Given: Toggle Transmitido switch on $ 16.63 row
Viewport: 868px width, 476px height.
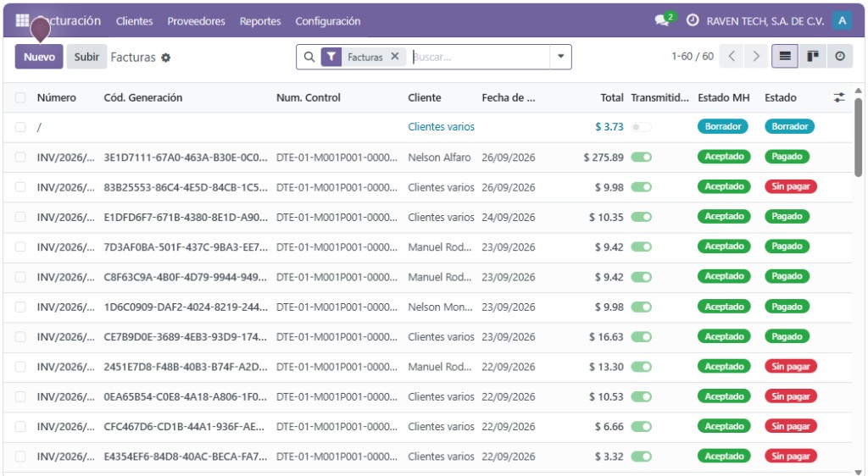Looking at the screenshot, I should click(x=641, y=336).
